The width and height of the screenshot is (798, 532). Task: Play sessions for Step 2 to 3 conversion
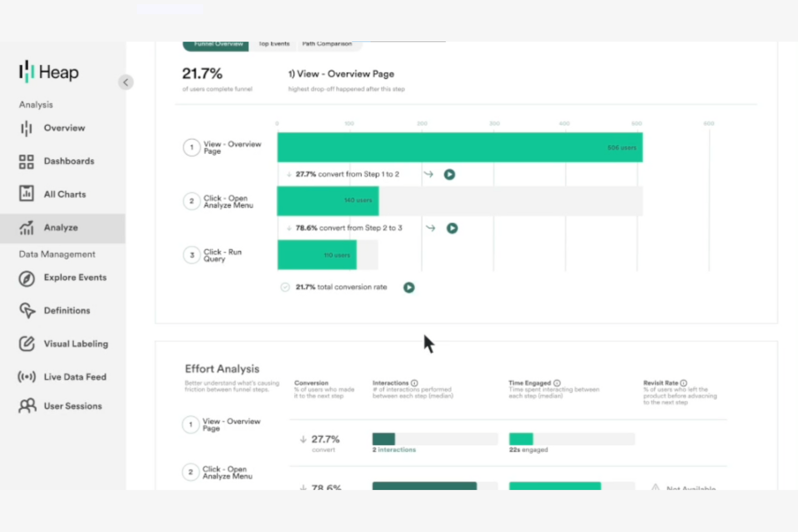[x=452, y=229]
